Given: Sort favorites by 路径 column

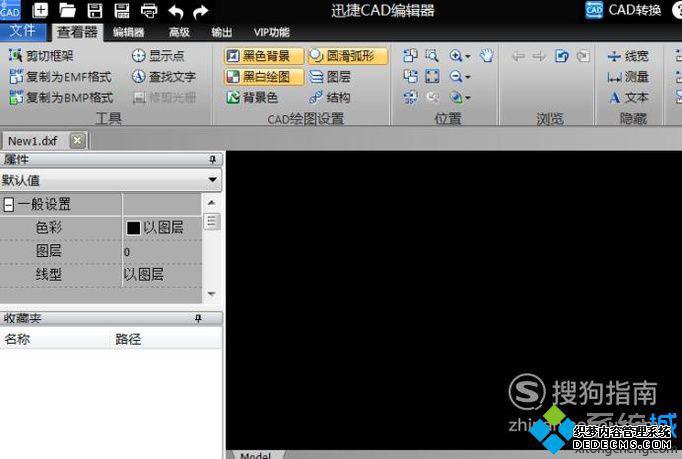Looking at the screenshot, I should pyautogui.click(x=167, y=339).
